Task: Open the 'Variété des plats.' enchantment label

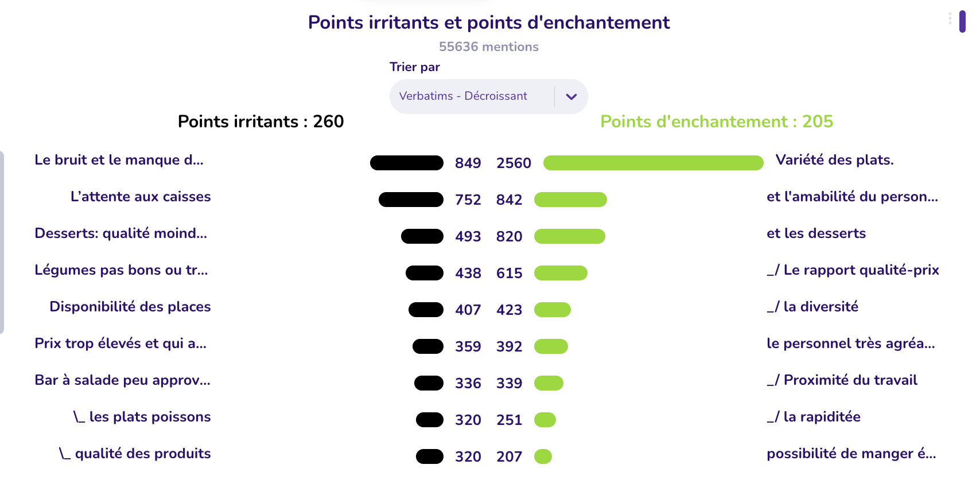Action: pos(834,160)
